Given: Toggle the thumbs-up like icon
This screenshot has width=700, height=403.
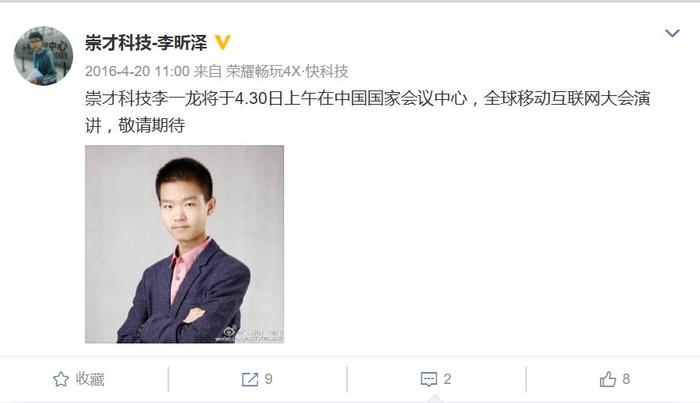Looking at the screenshot, I should [608, 379].
